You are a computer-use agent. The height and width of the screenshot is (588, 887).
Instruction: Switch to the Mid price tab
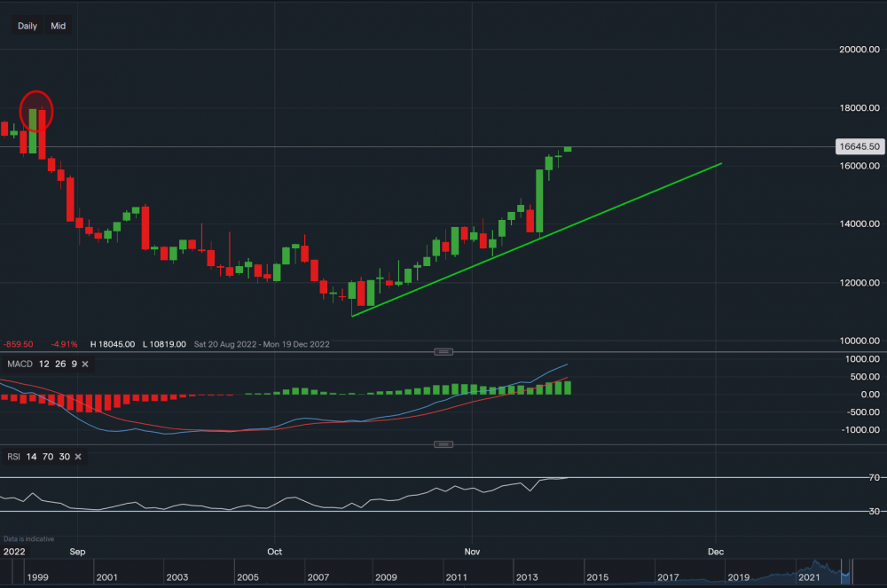pyautogui.click(x=58, y=26)
